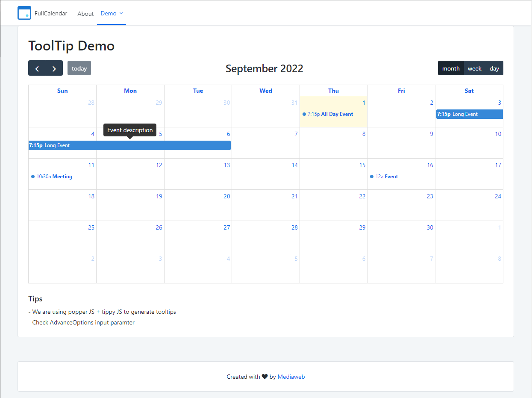Select day number 10
Image resolution: width=532 pixels, height=398 pixels.
(498, 134)
